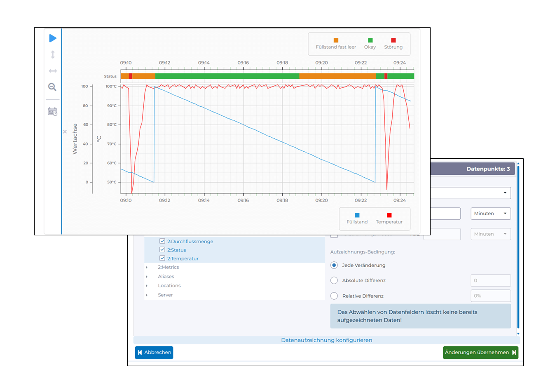Select the Absolute Differenz radio button

pyautogui.click(x=334, y=280)
